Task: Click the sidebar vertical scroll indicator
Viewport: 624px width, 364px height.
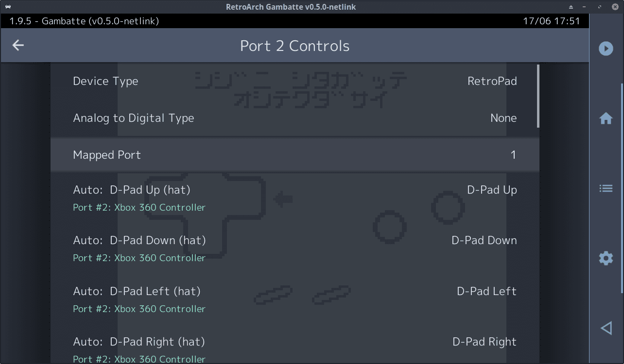Action: coord(622,188)
